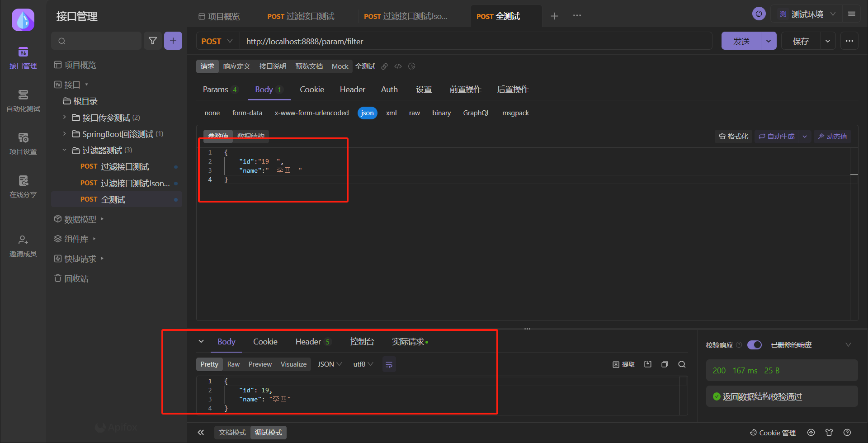Open the filter icon beside search
This screenshot has width=868, height=443.
(153, 41)
